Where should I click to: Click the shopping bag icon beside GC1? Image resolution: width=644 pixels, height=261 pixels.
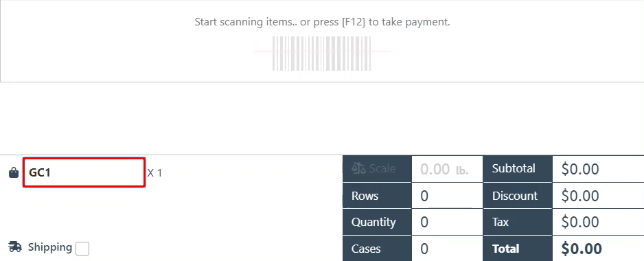[x=14, y=172]
